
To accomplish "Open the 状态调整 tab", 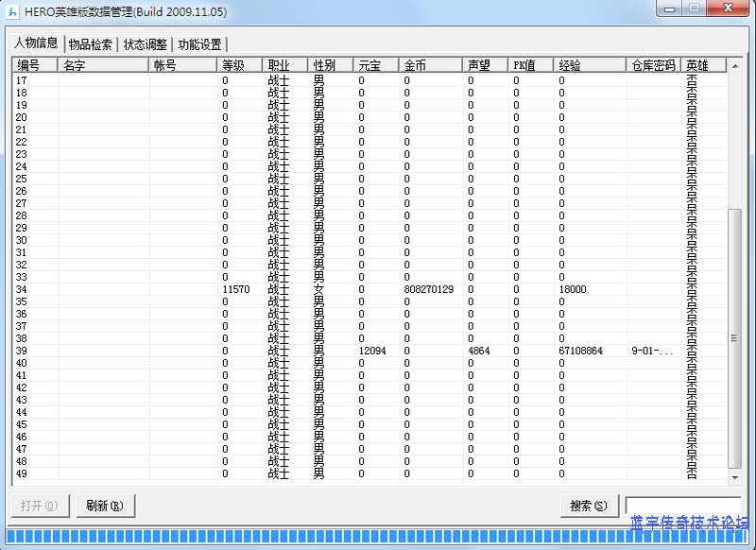I will click(x=146, y=44).
